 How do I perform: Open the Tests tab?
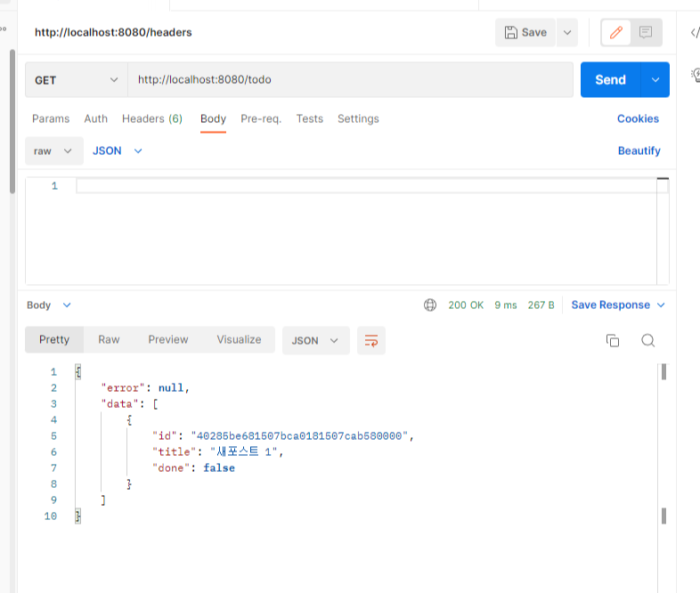[309, 118]
